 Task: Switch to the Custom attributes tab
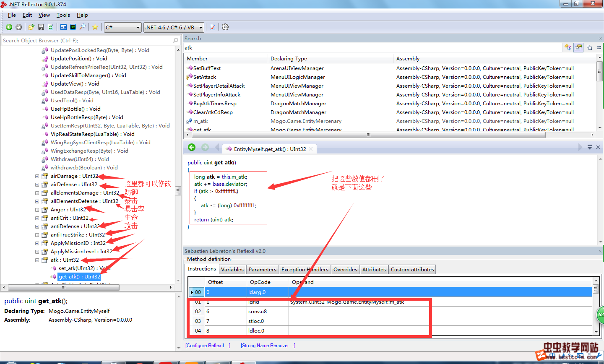click(412, 270)
